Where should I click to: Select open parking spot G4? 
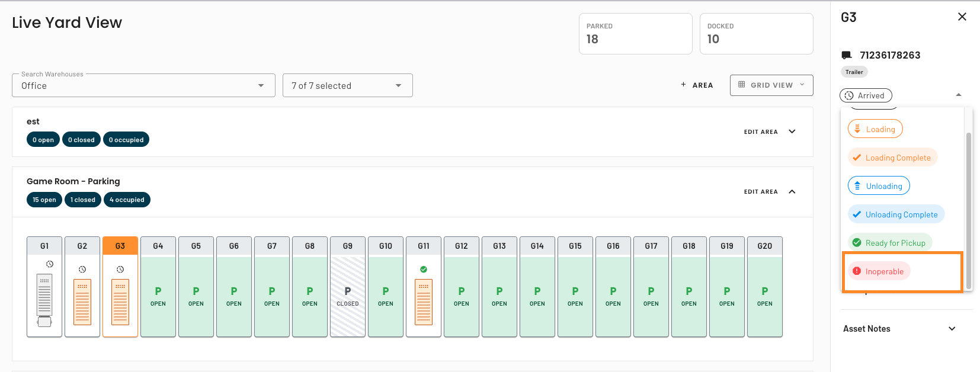[x=158, y=287]
